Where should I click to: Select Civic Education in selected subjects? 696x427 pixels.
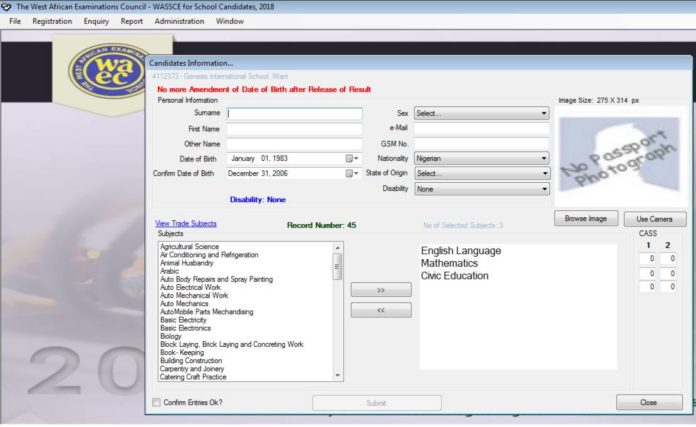click(x=455, y=276)
